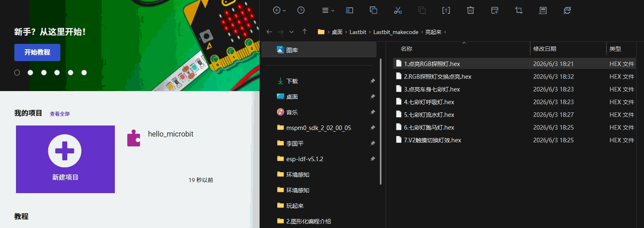Click the pin icon next to esp-idf-v5.1.2
The width and height of the screenshot is (644, 228).
372,159
